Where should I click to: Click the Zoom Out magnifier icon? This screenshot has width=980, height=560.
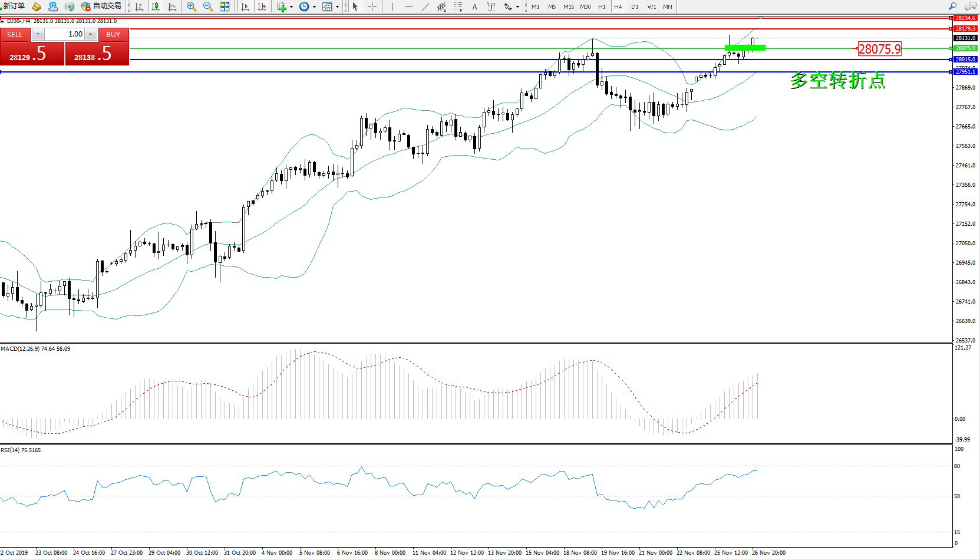coord(208,6)
